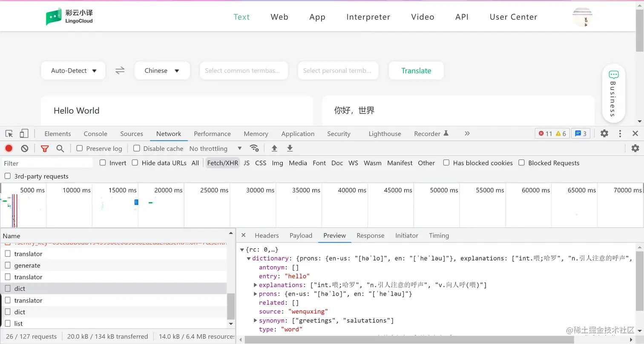The image size is (644, 344).
Task: Collapse the dictionary node
Action: (249, 258)
